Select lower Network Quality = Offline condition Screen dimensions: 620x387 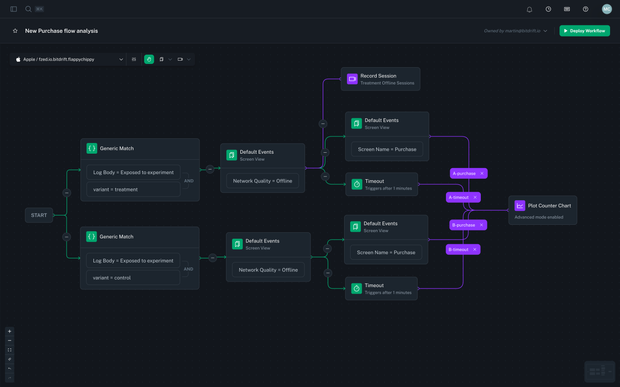pos(268,270)
